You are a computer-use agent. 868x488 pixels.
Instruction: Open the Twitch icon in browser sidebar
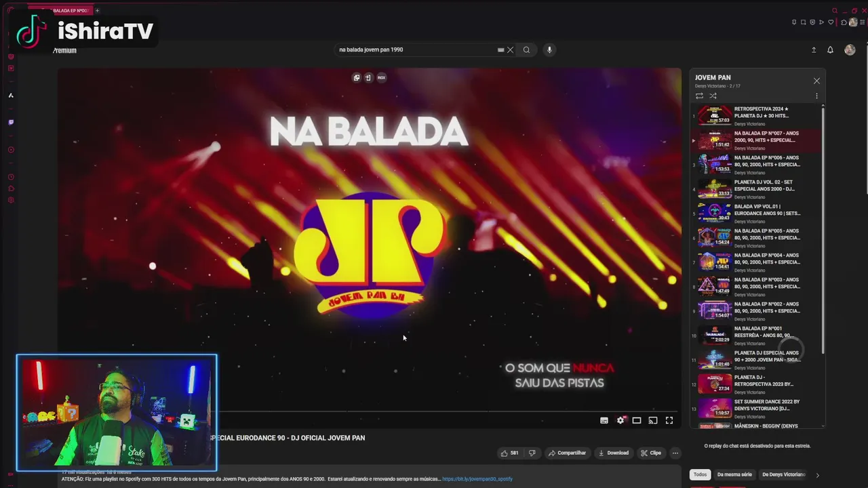pos(11,123)
